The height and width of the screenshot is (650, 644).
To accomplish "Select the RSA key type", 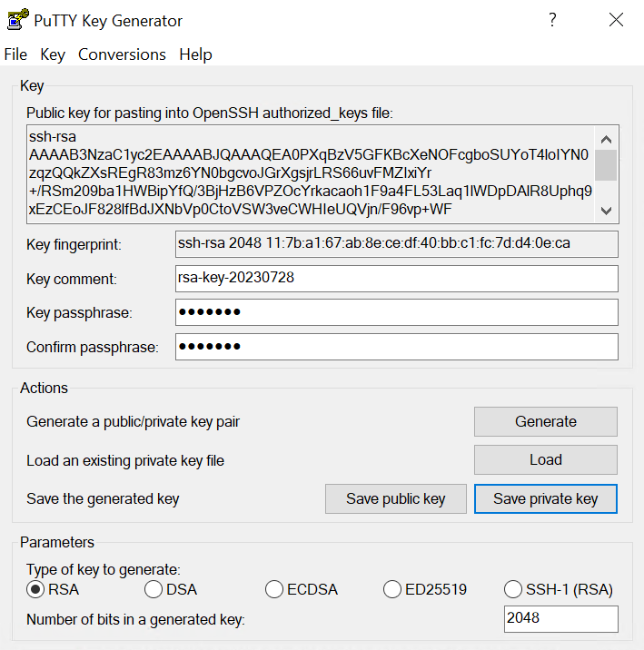I will click(x=53, y=589).
